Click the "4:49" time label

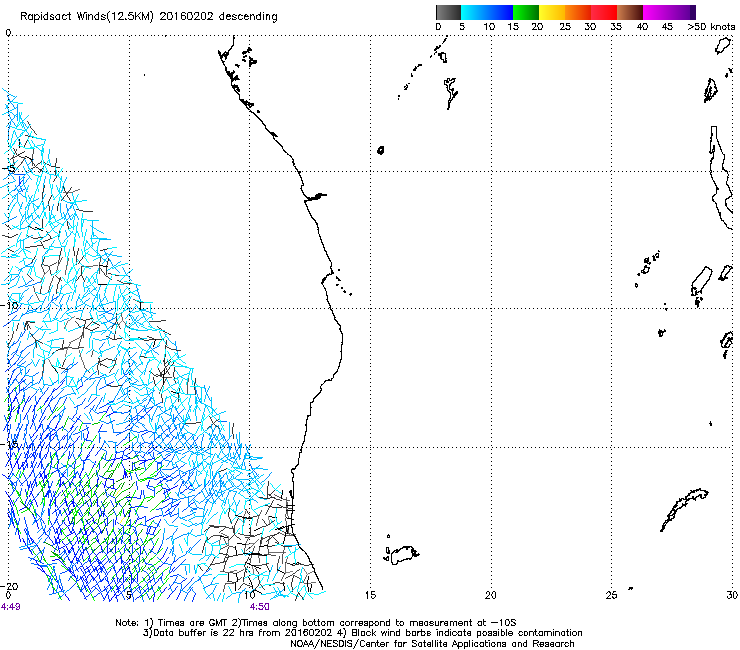click(10, 607)
